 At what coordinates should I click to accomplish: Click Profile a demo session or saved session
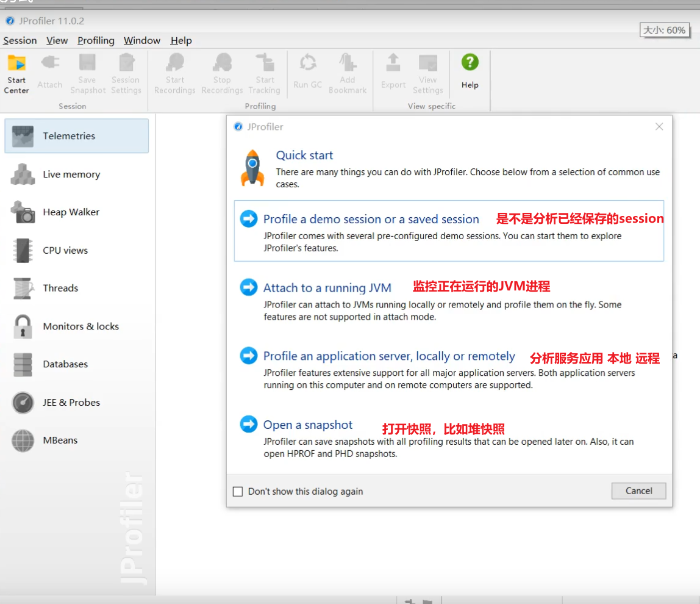[x=371, y=220]
